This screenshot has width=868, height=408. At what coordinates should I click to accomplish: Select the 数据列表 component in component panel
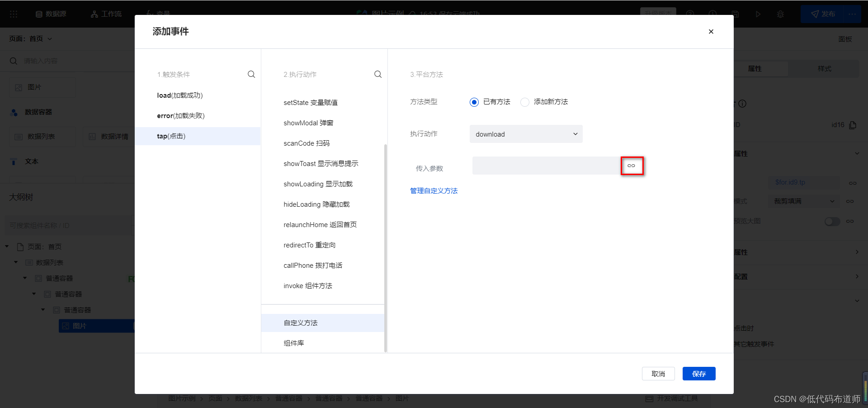42,137
